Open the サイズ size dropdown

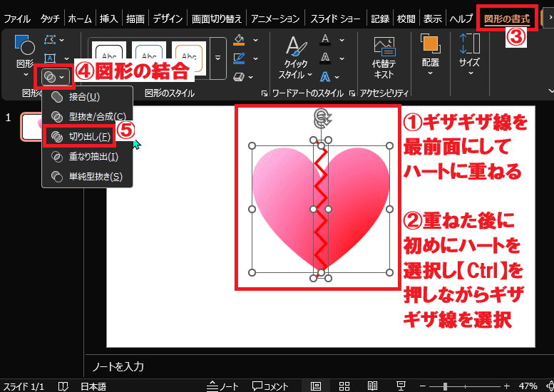[470, 53]
